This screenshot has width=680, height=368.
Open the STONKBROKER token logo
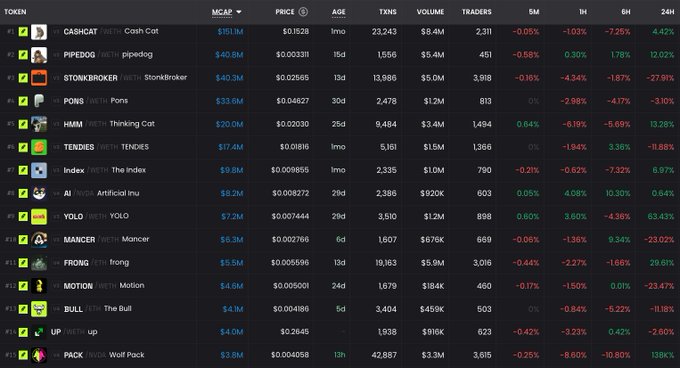pos(39,78)
